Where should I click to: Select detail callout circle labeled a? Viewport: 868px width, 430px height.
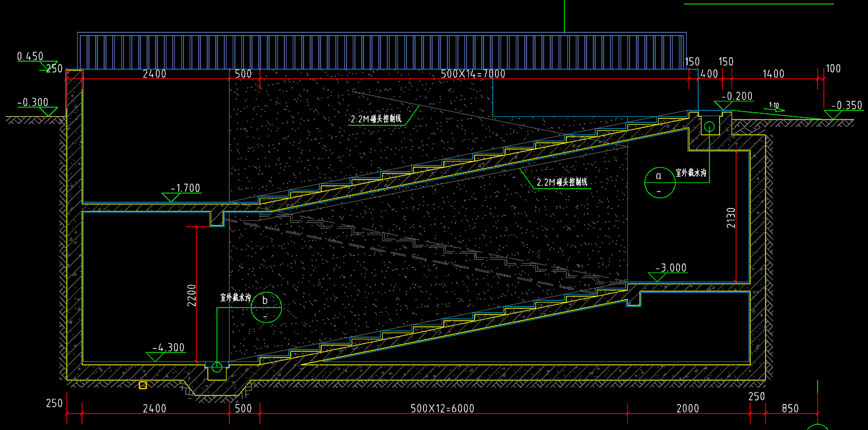[660, 182]
